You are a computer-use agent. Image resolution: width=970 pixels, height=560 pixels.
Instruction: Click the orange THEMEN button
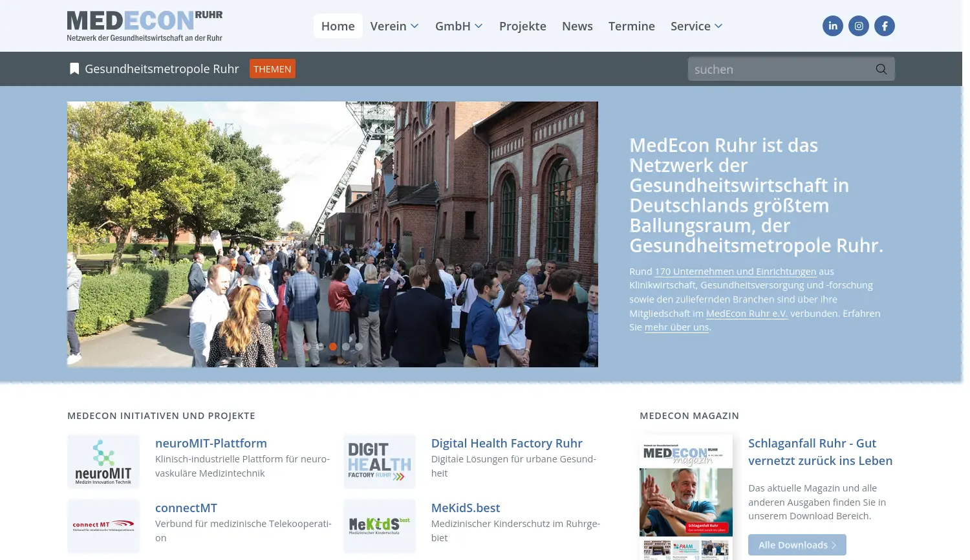(x=272, y=69)
